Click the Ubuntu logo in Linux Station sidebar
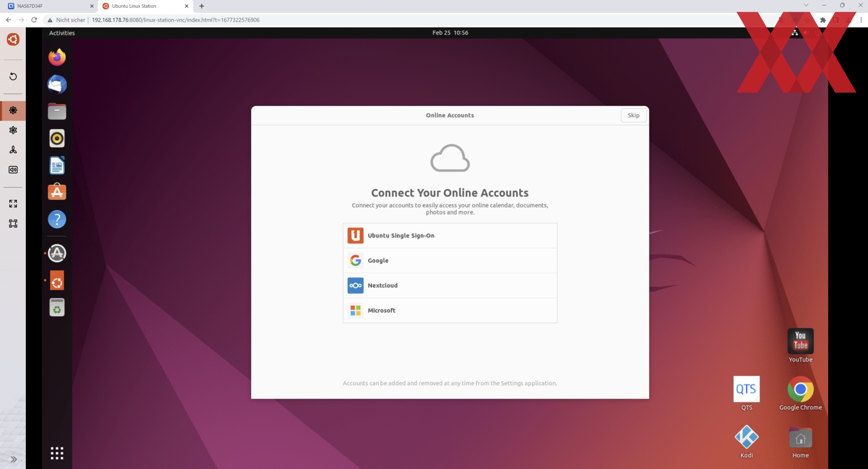The height and width of the screenshot is (469, 868). tap(13, 39)
